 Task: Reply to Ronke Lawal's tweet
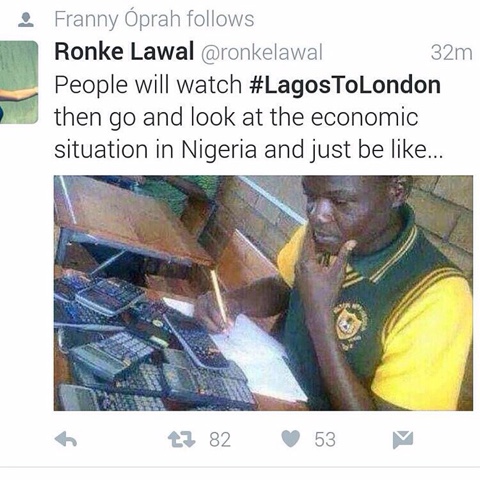tap(66, 439)
